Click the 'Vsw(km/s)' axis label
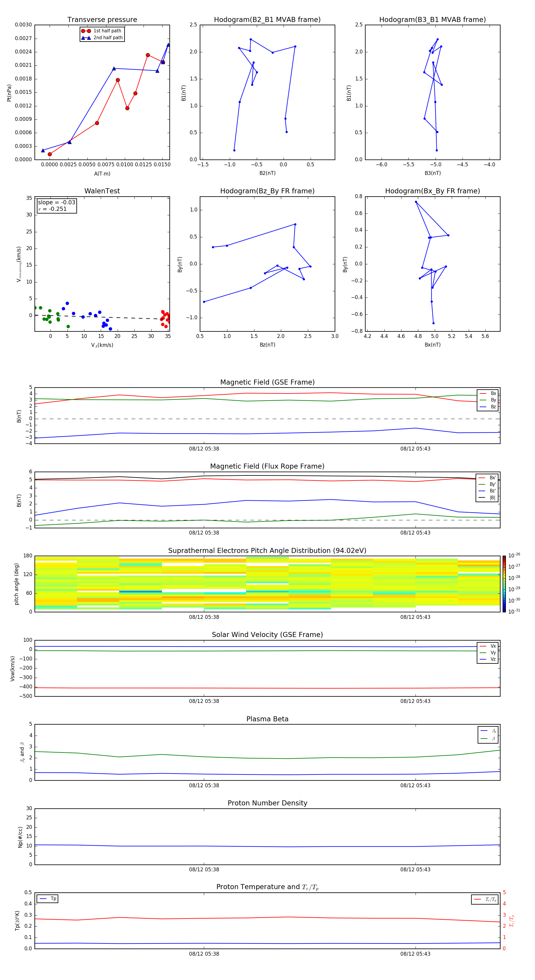The height and width of the screenshot is (980, 535). [x=12, y=668]
